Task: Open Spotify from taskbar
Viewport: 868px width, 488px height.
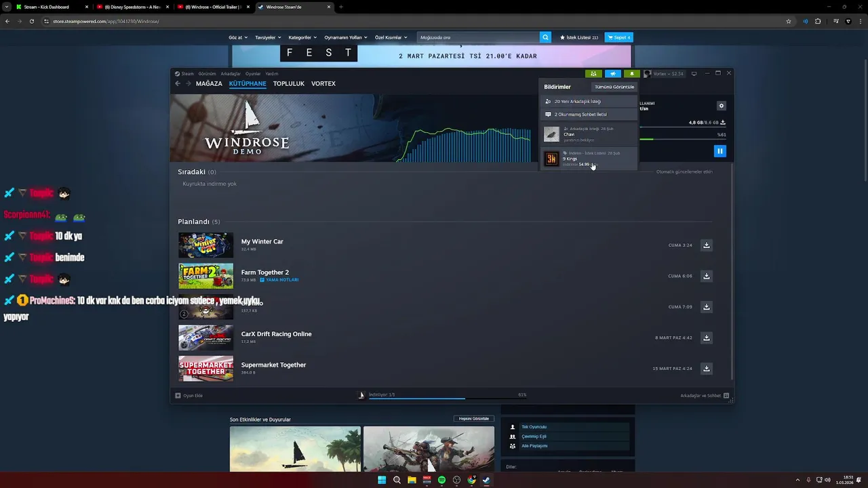Action: click(x=441, y=480)
